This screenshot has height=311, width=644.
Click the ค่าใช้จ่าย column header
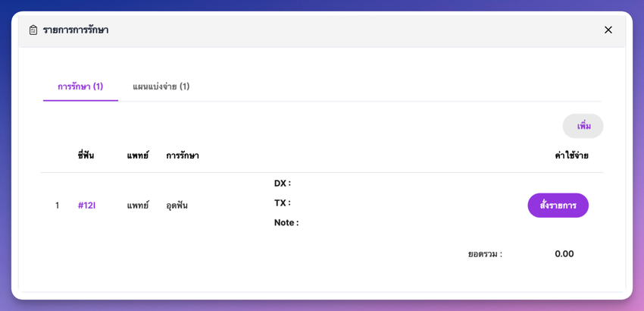(571, 155)
